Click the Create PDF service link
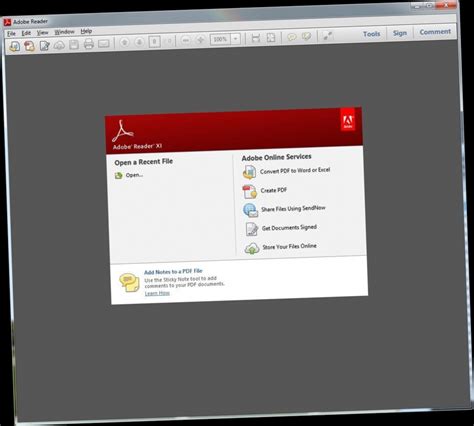 coord(274,190)
